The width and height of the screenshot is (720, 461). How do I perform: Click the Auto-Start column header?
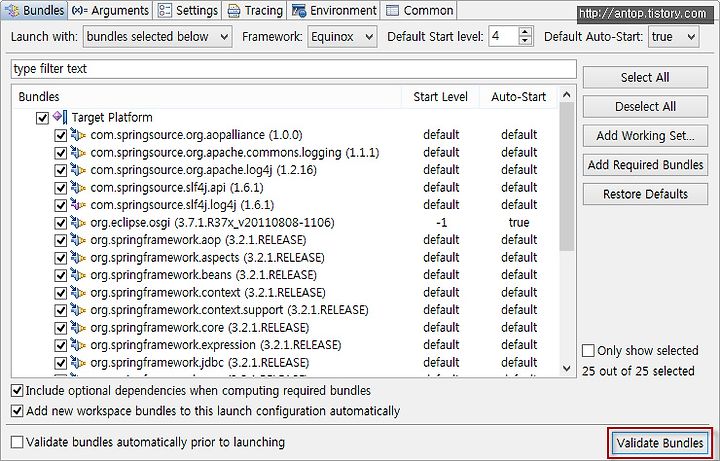click(x=518, y=97)
